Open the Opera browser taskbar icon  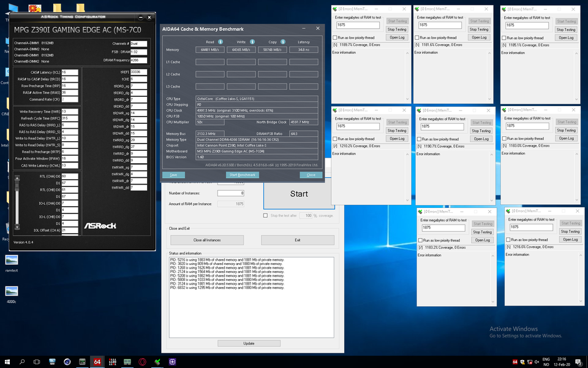click(x=143, y=362)
